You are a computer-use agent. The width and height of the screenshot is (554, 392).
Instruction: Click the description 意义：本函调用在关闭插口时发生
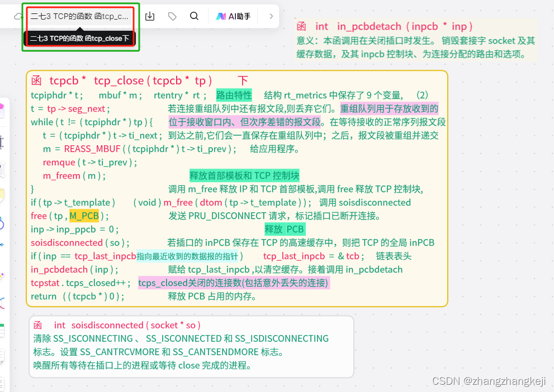tap(366, 41)
